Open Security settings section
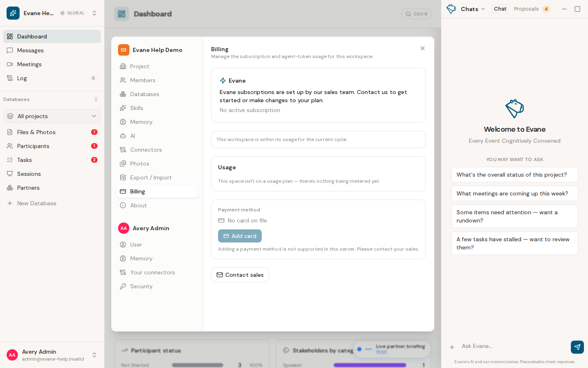 [157, 286]
